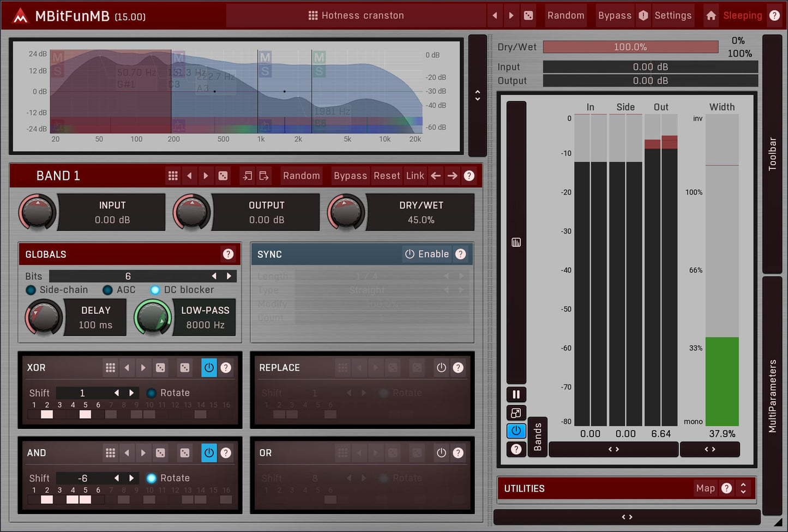Click the Settings button
Screen dimensions: 788x532
672,16
